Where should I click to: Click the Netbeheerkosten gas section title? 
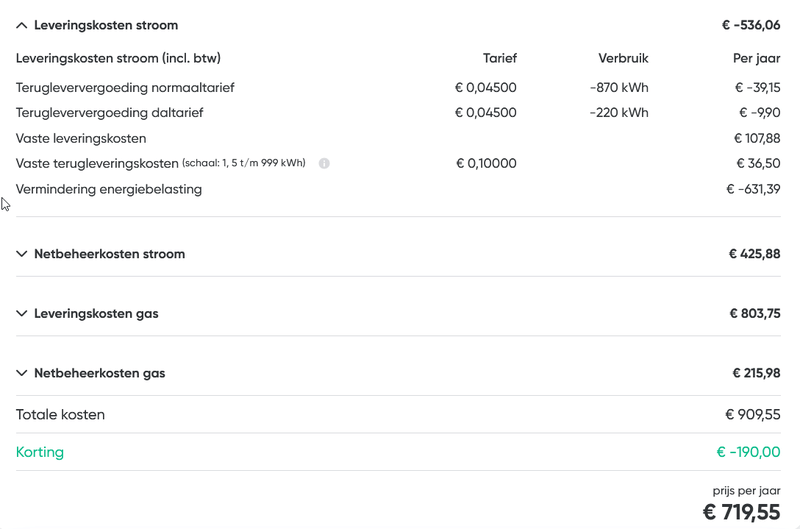coord(99,373)
